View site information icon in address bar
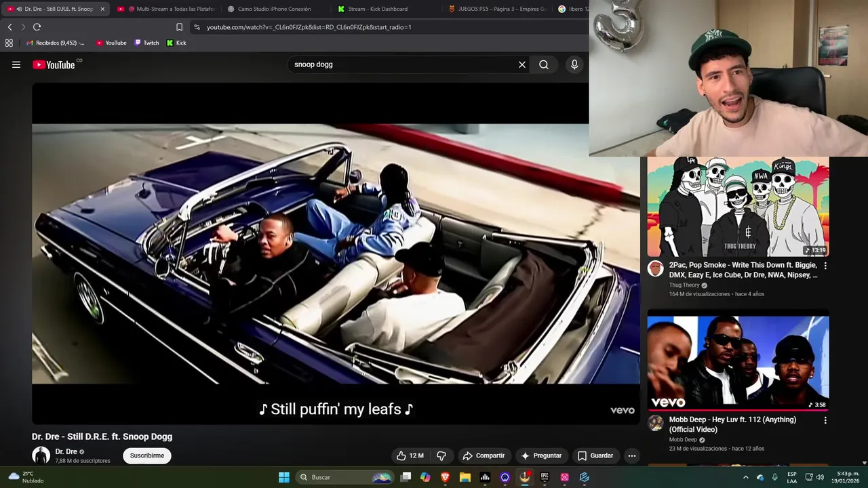Image resolution: width=868 pixels, height=488 pixels. point(197,27)
